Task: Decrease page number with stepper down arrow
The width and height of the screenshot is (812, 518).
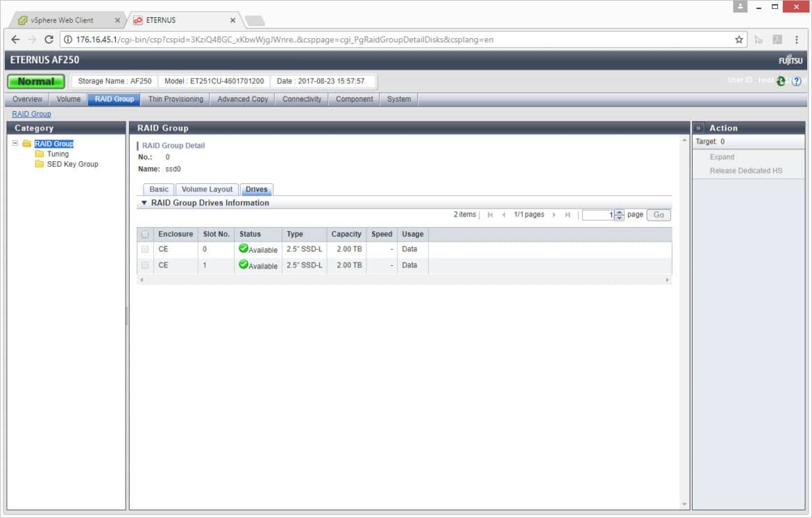Action: (x=619, y=217)
